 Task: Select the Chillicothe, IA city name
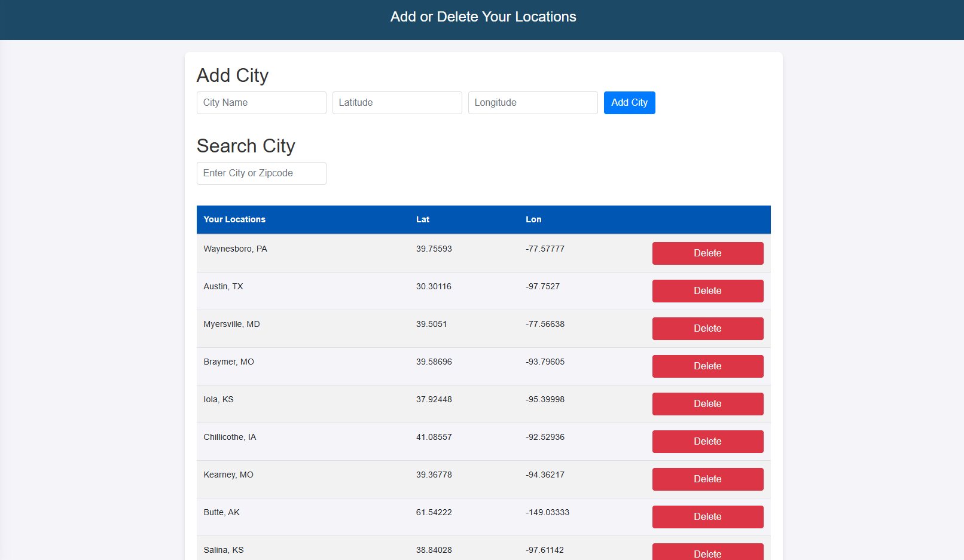(x=230, y=437)
